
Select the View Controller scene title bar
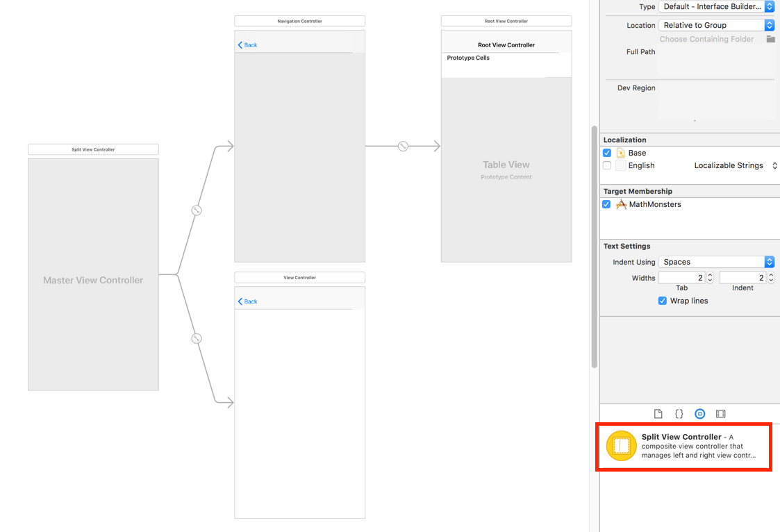[299, 277]
